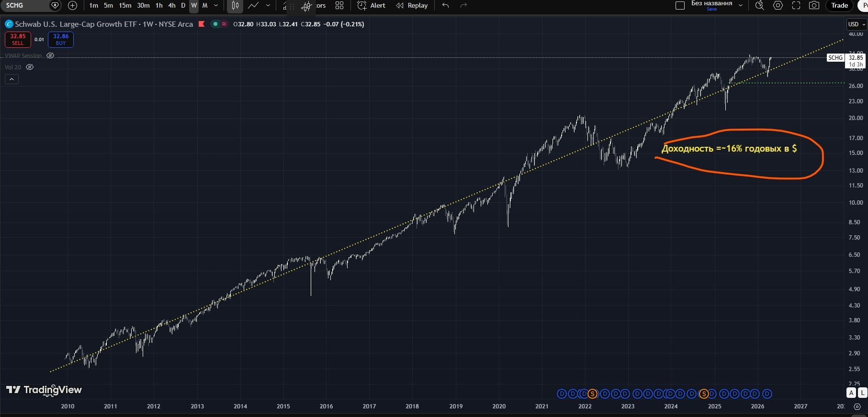This screenshot has width=868, height=417.
Task: Show the hidden VWAP Session indicator
Action: pos(50,55)
